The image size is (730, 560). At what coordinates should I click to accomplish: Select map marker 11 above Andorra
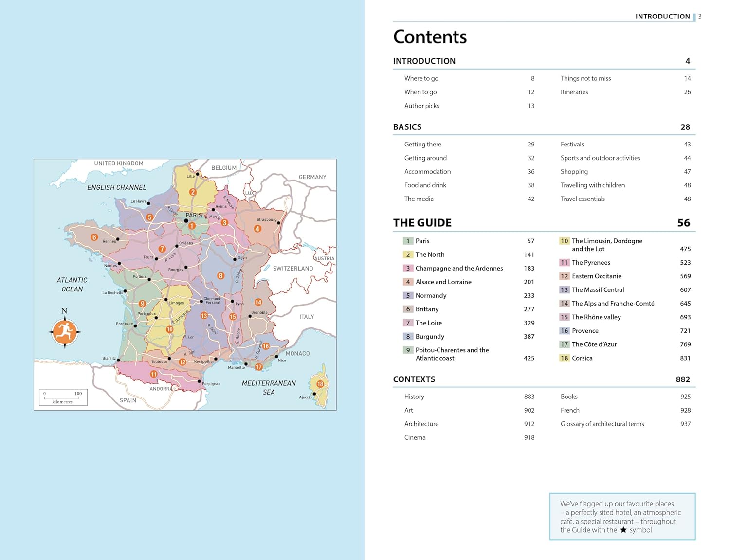(x=154, y=374)
